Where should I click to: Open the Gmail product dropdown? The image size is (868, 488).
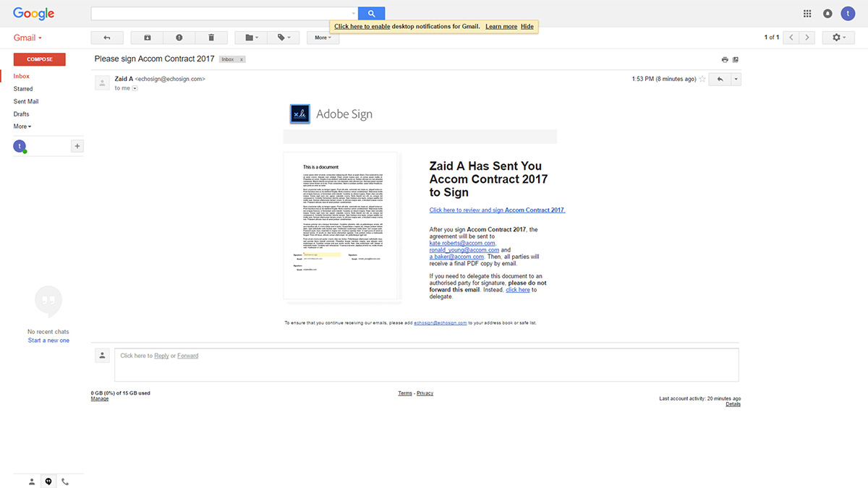[x=28, y=38]
